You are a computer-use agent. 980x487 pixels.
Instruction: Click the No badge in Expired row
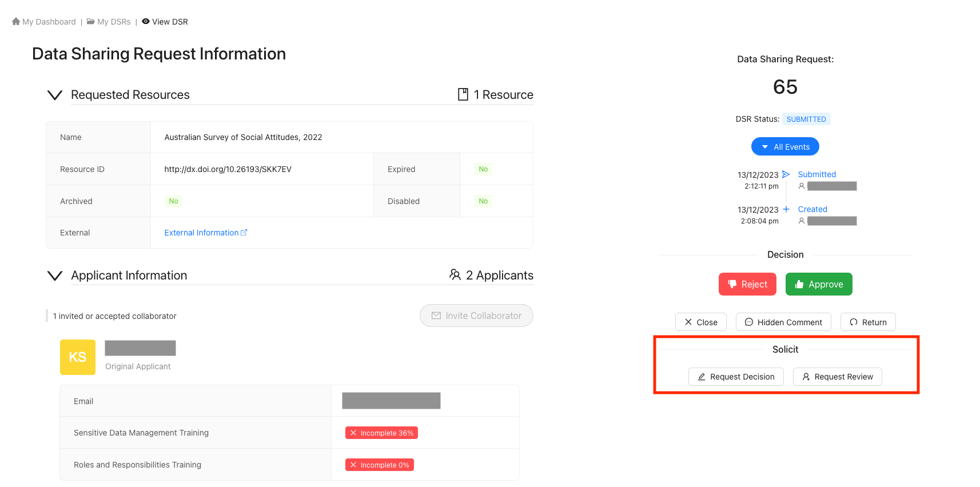click(483, 169)
